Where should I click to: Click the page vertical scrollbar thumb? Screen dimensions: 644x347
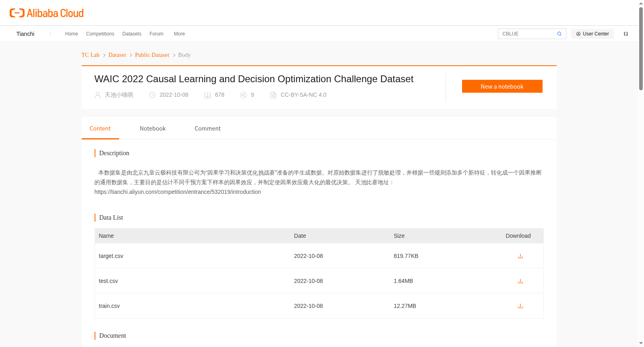(x=641, y=48)
